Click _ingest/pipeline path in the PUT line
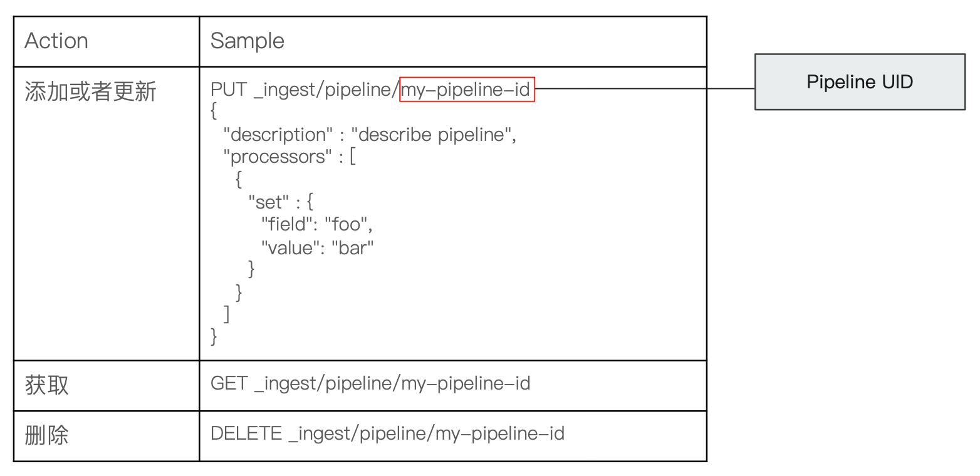 (x=326, y=90)
